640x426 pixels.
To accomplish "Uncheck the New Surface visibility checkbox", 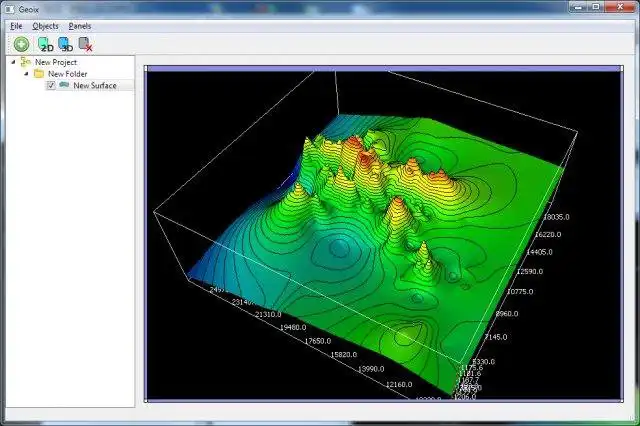I will [x=51, y=85].
